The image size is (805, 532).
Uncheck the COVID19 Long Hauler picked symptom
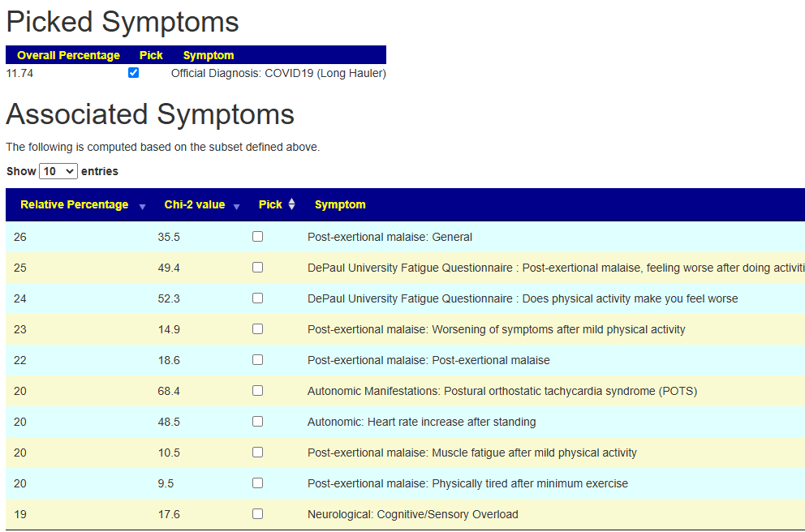(134, 73)
